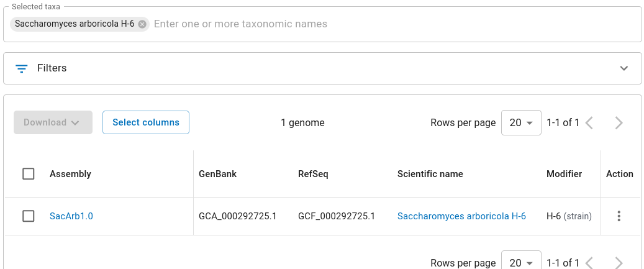644x269 pixels.
Task: Open the Download dropdown button
Action: point(53,122)
